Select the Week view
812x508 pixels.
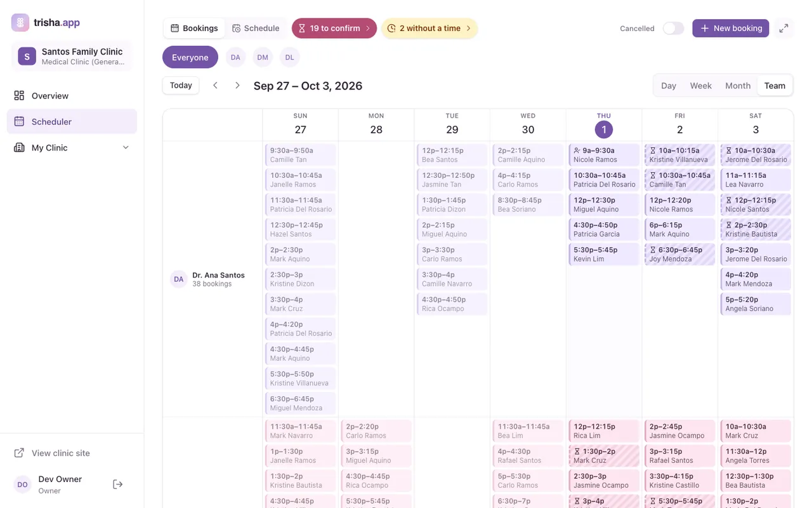coord(701,86)
